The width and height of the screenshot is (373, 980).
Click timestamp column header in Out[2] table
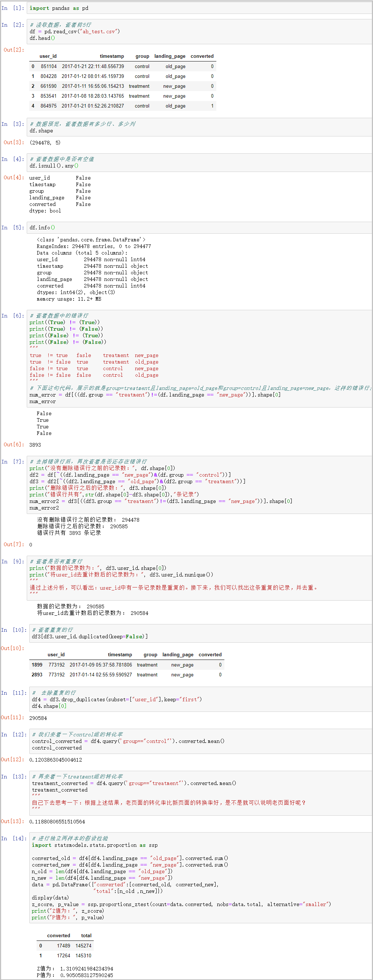click(x=112, y=56)
